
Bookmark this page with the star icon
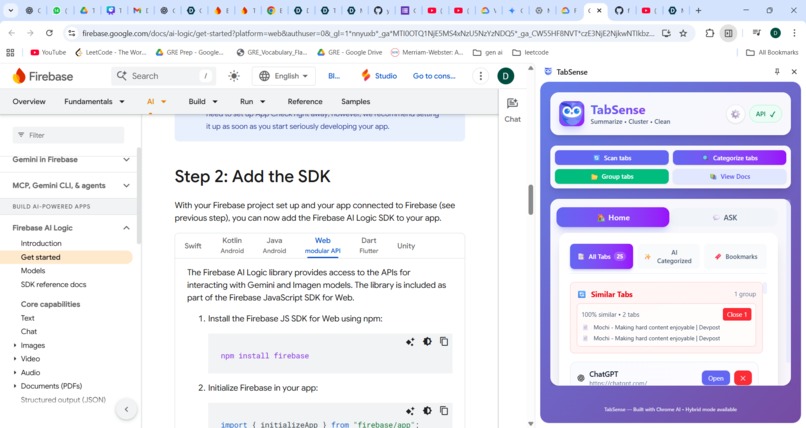tap(683, 33)
